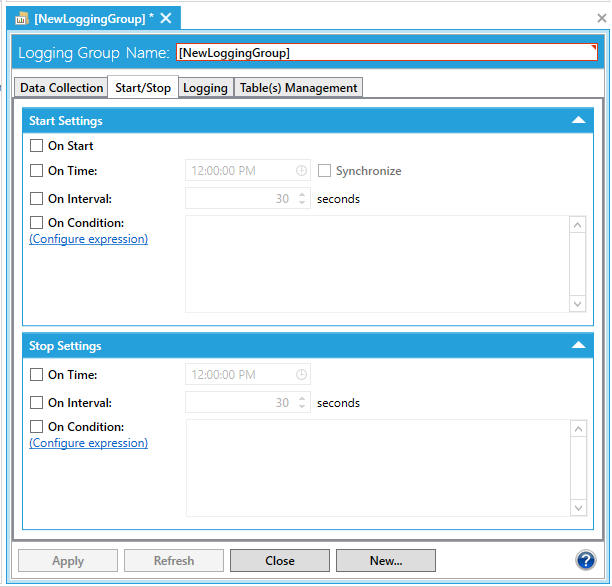
Task: Switch to the Data Collection tab
Action: click(61, 87)
